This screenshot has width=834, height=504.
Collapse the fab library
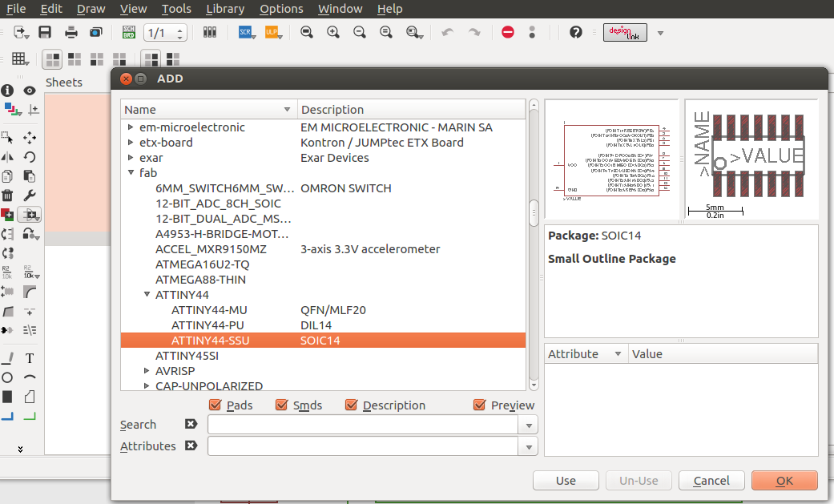[131, 172]
